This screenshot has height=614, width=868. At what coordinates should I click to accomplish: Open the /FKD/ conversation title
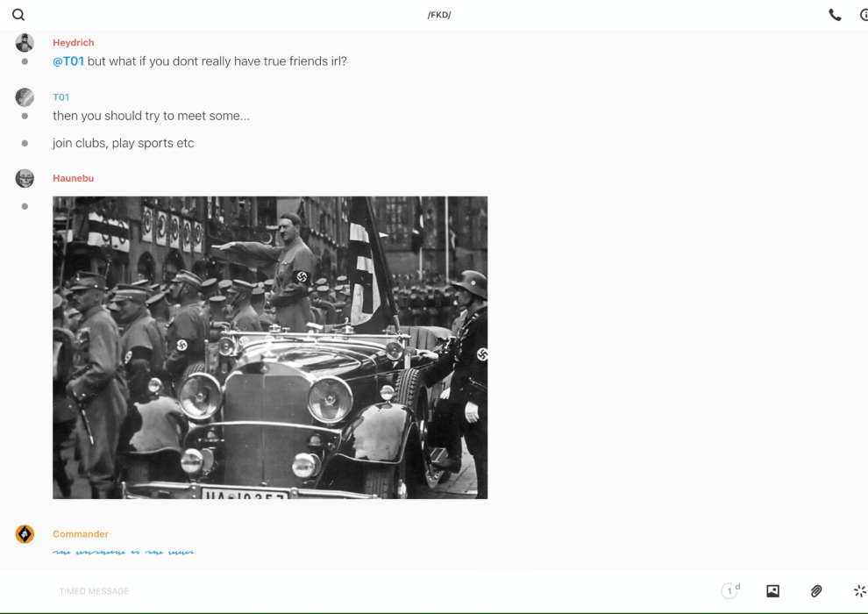[x=439, y=15]
